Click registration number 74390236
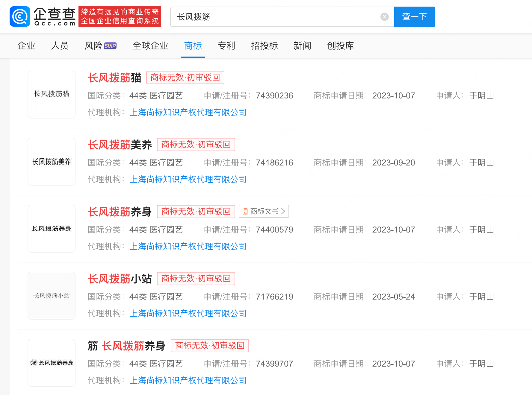Screen dimensions: 532x395 (274, 96)
